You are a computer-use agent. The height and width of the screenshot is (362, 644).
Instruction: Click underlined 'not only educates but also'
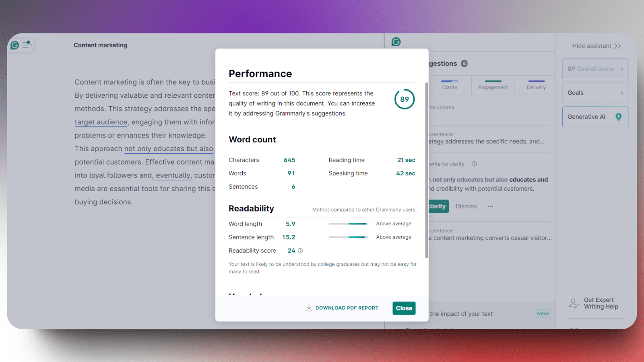tap(169, 149)
